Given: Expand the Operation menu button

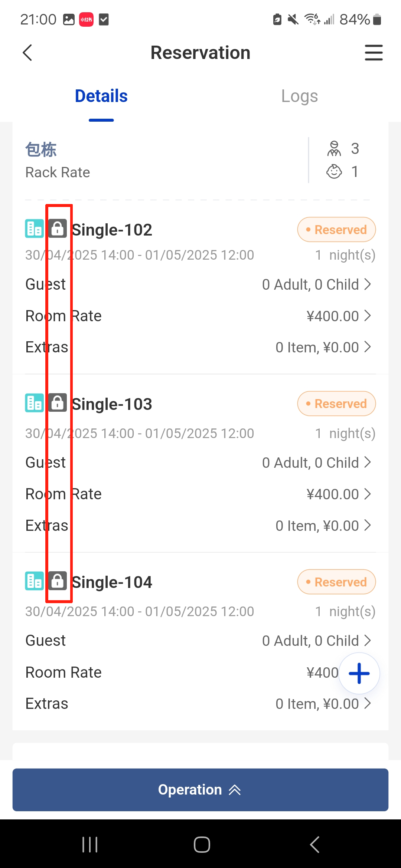Looking at the screenshot, I should pos(200,790).
